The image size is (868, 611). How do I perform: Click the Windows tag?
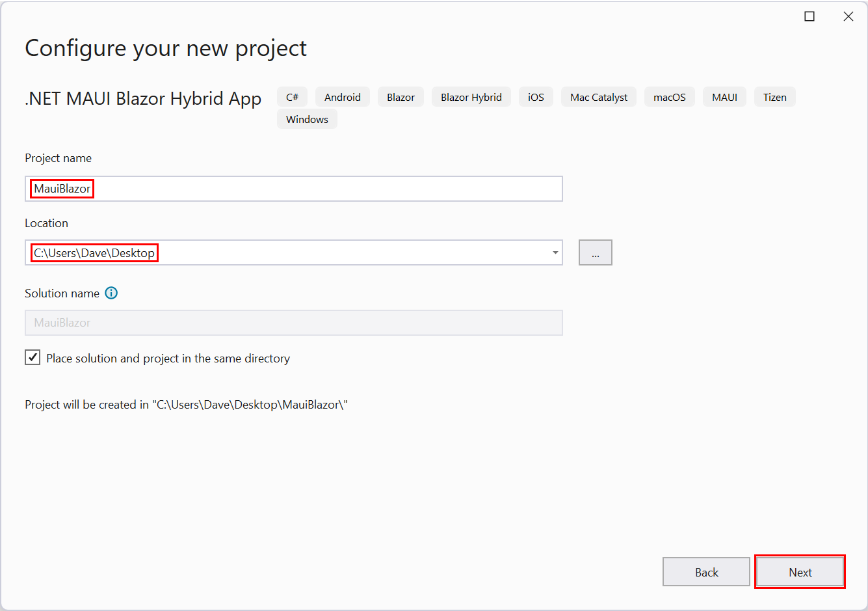(x=307, y=119)
